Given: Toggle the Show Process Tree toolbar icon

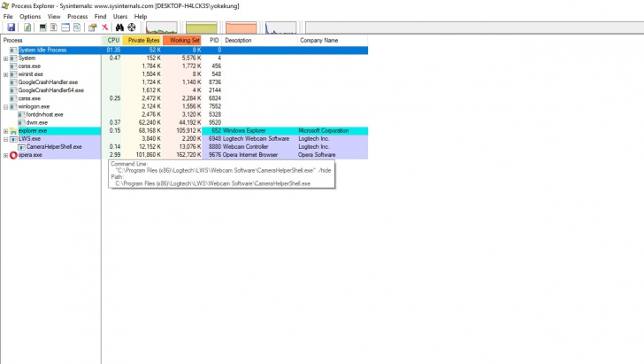Looking at the screenshot, I should pos(53,27).
